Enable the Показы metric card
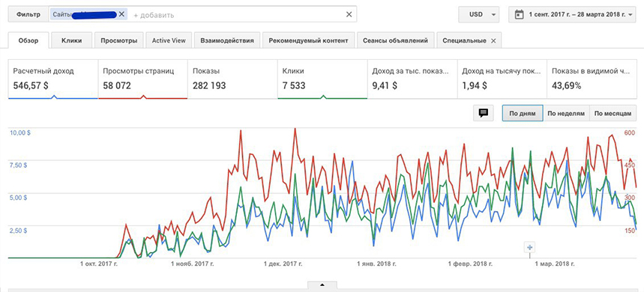The height and width of the screenshot is (292, 644). tap(232, 79)
